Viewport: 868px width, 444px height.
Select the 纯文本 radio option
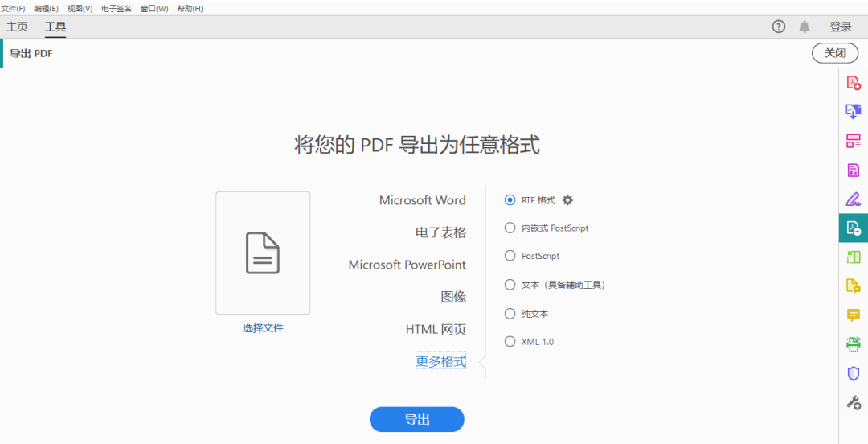pyautogui.click(x=510, y=314)
